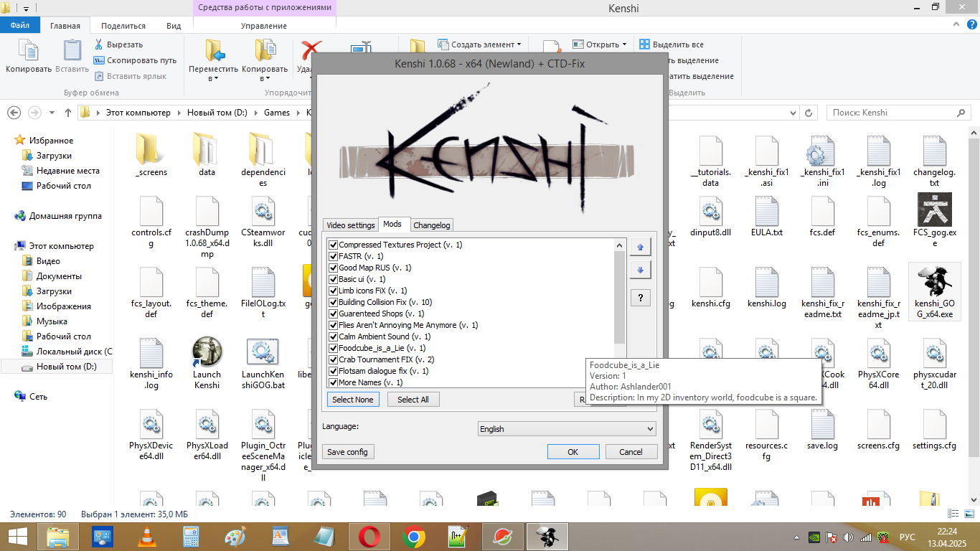Click Select all (Выделить все) command
The height and width of the screenshot is (551, 980).
[x=672, y=44]
